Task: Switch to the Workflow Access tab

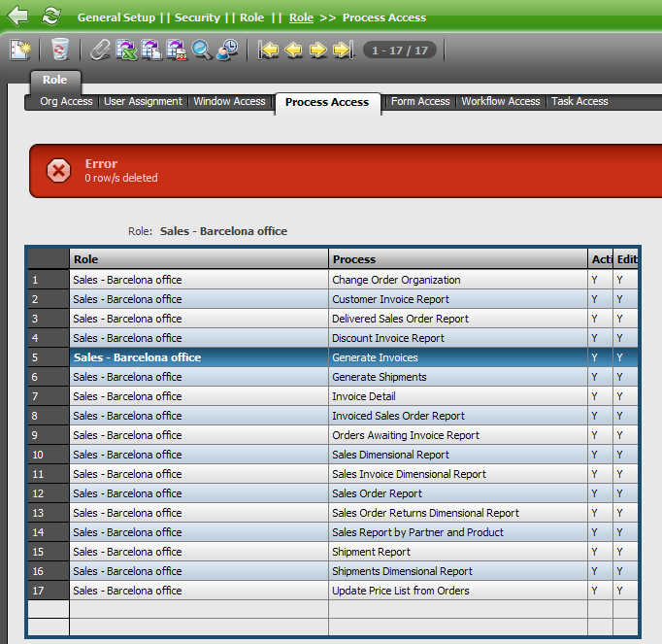Action: coord(501,101)
